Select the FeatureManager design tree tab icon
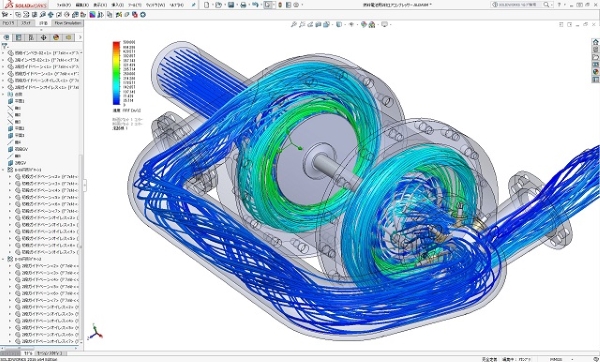The height and width of the screenshot is (362, 600). coord(7,38)
